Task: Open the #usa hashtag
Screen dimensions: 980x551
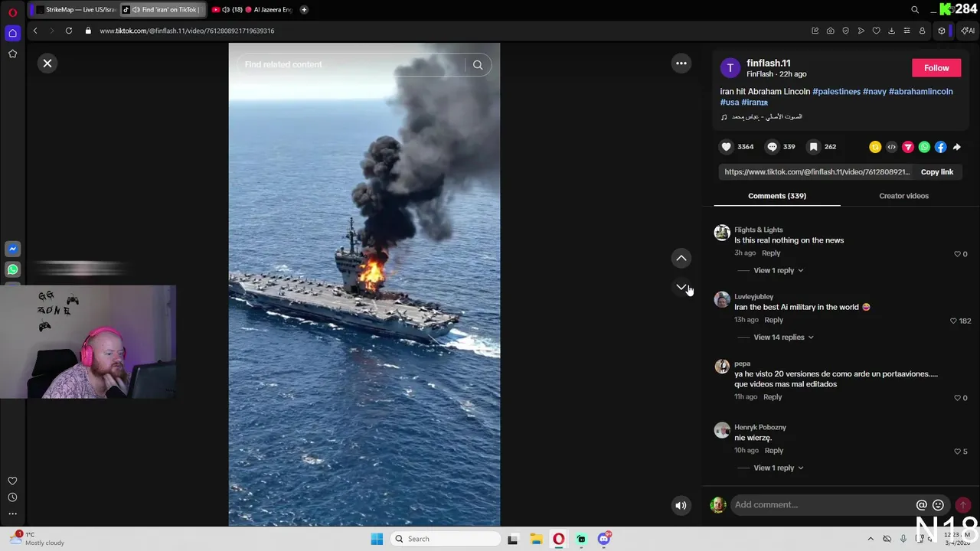Action: pos(729,102)
